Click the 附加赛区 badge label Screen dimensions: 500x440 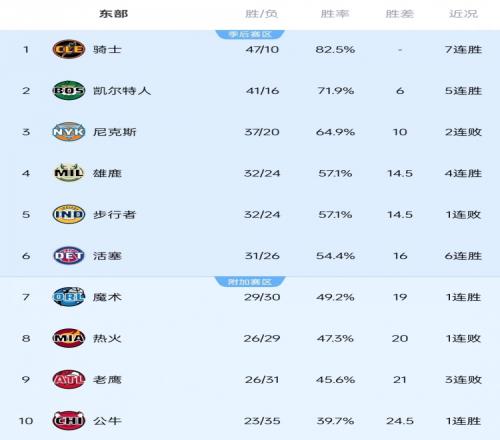[250, 282]
